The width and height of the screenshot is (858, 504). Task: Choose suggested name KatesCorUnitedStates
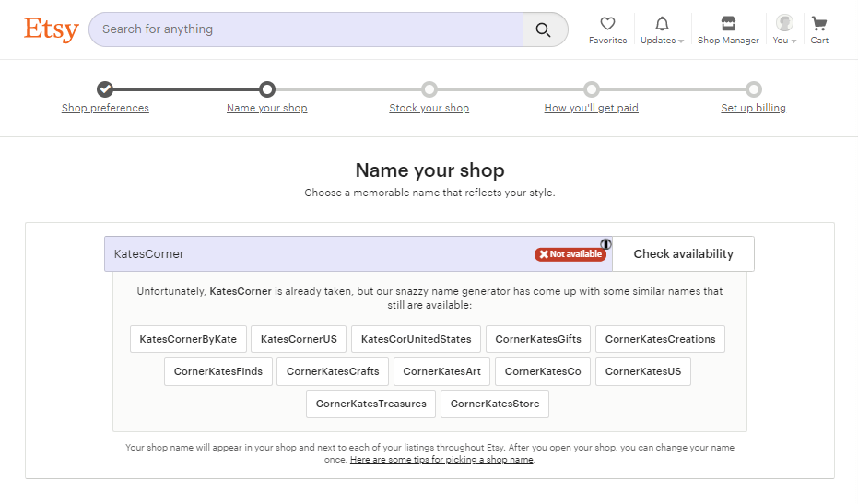[416, 339]
